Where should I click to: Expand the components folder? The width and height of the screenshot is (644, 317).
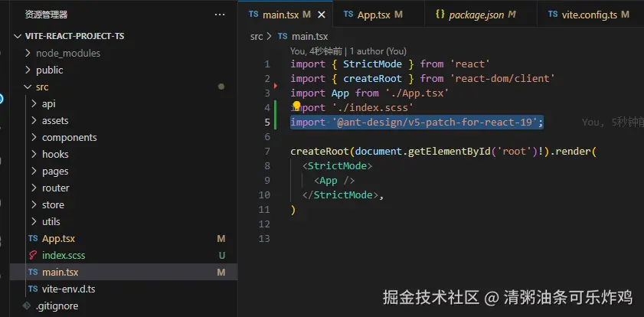(34, 137)
